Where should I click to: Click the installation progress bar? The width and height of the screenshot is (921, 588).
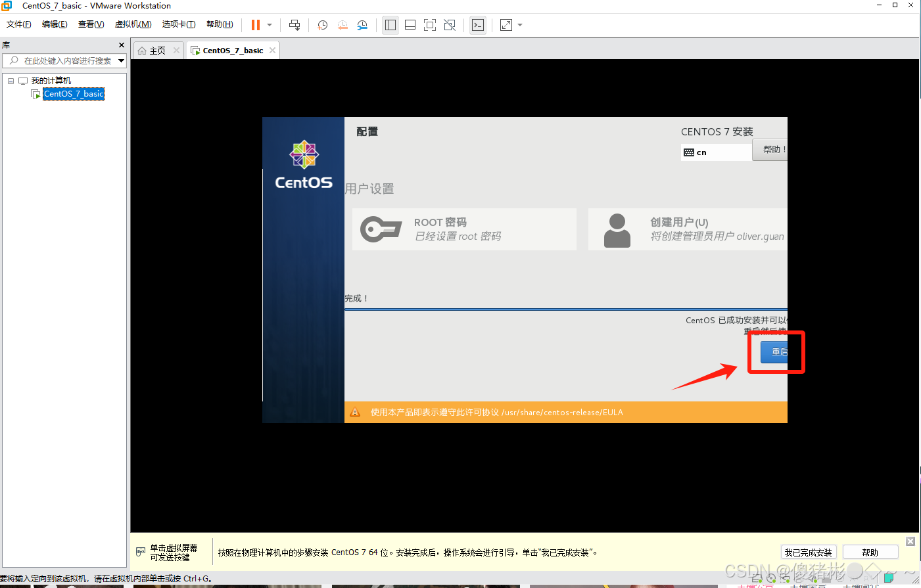coord(566,309)
